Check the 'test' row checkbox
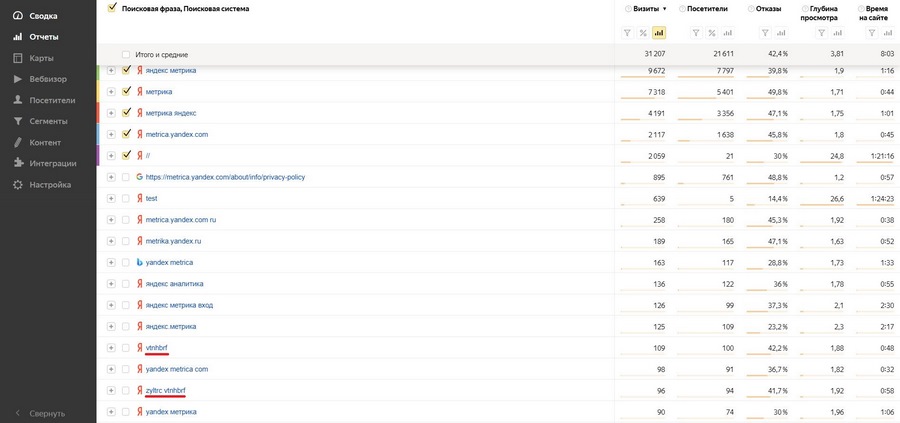Viewport: 900px width, 423px height. [x=126, y=198]
